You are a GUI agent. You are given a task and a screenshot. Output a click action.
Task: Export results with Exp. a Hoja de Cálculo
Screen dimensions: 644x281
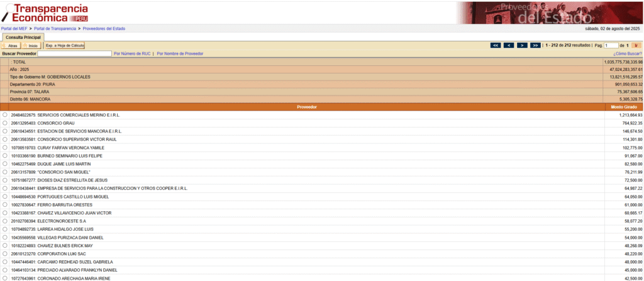(64, 46)
